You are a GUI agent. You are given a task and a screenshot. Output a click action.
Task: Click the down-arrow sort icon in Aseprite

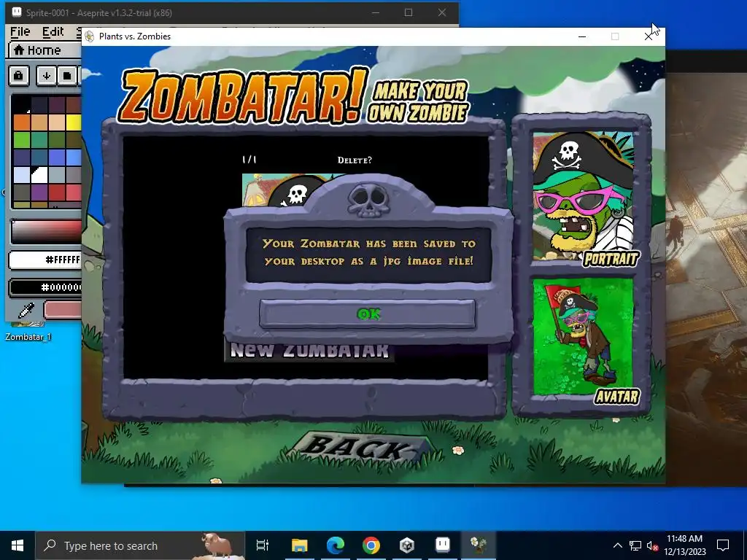click(x=46, y=76)
